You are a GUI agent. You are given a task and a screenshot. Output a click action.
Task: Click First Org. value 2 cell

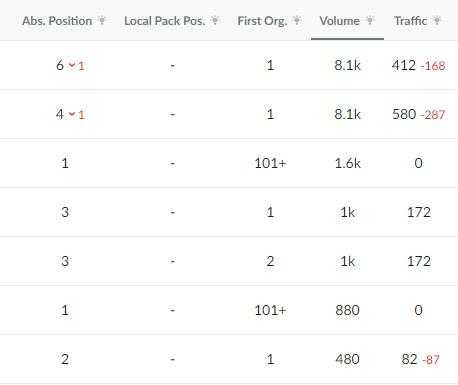coord(270,261)
